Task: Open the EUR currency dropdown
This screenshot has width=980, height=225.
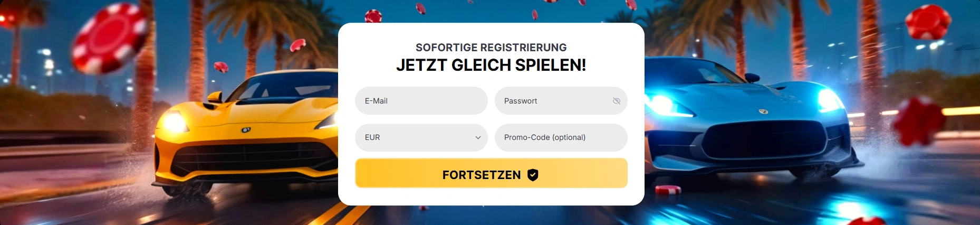Action: (x=421, y=137)
